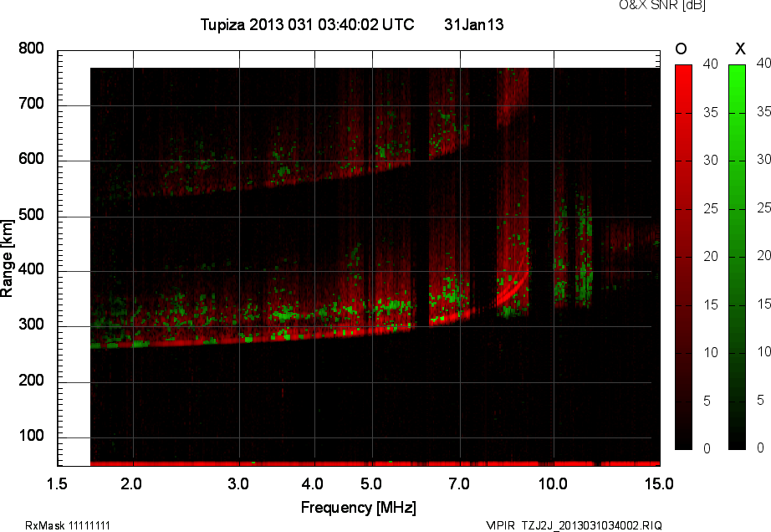Click the 15.0 frequency tick label
The height and width of the screenshot is (532, 771).
click(659, 484)
